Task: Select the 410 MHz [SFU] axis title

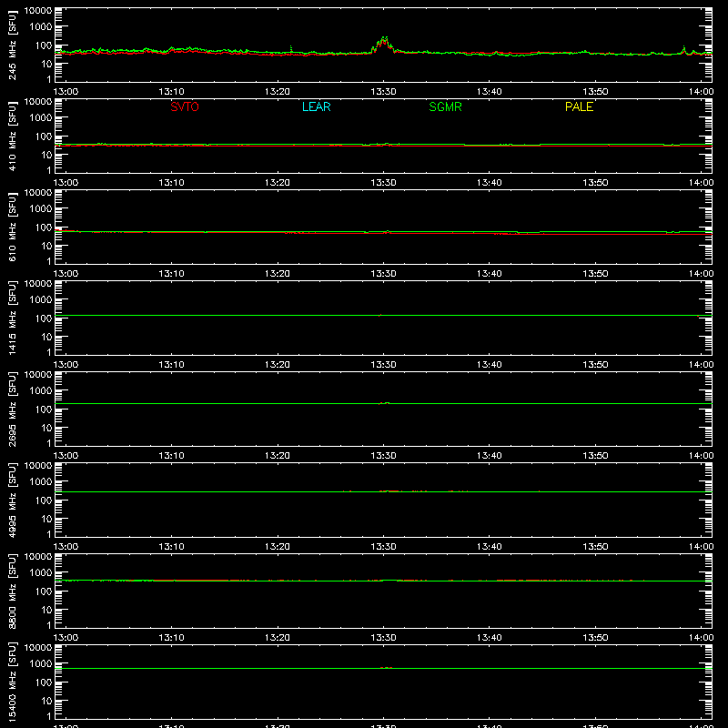Action: point(13,136)
